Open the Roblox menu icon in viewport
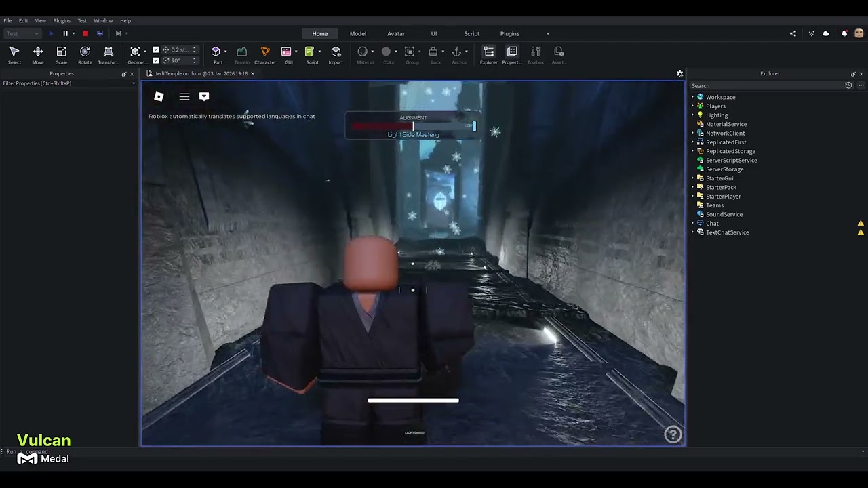Image resolution: width=868 pixels, height=488 pixels. coord(159,96)
